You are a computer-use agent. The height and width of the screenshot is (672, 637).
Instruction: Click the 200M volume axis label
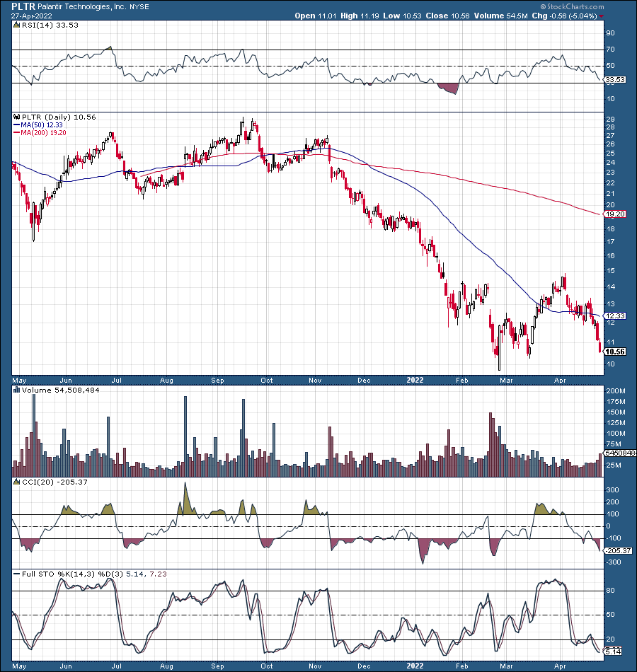click(x=616, y=391)
